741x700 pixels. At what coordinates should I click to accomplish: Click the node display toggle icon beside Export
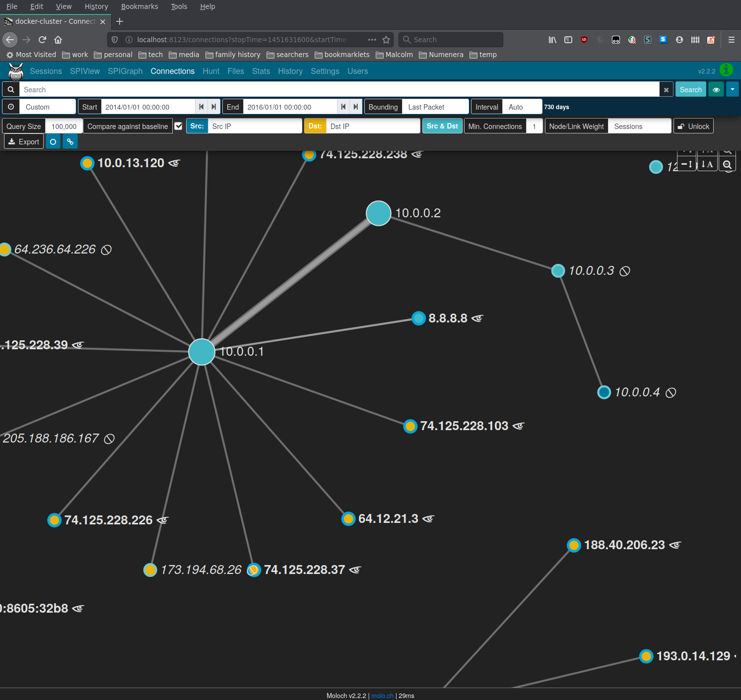click(53, 141)
